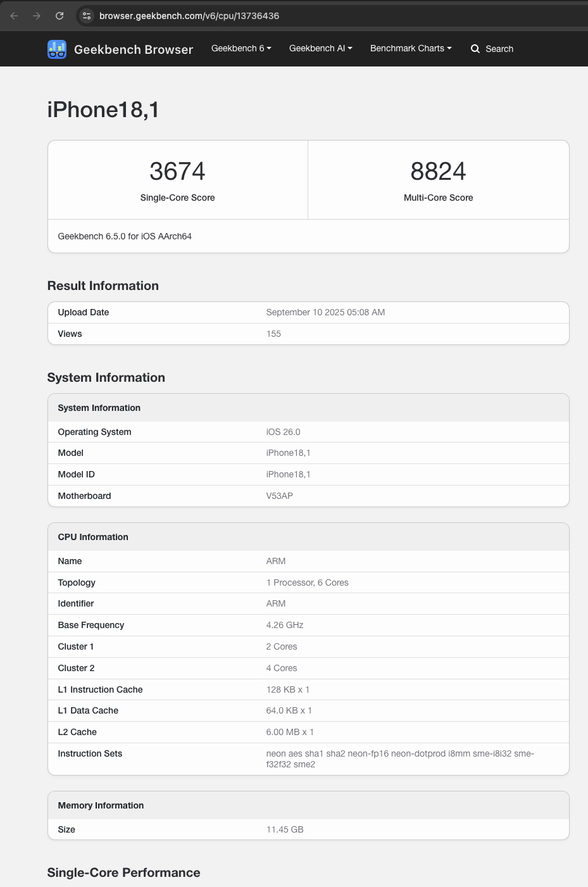Viewport: 588px width, 887px height.
Task: Reload the current page
Action: tap(59, 16)
